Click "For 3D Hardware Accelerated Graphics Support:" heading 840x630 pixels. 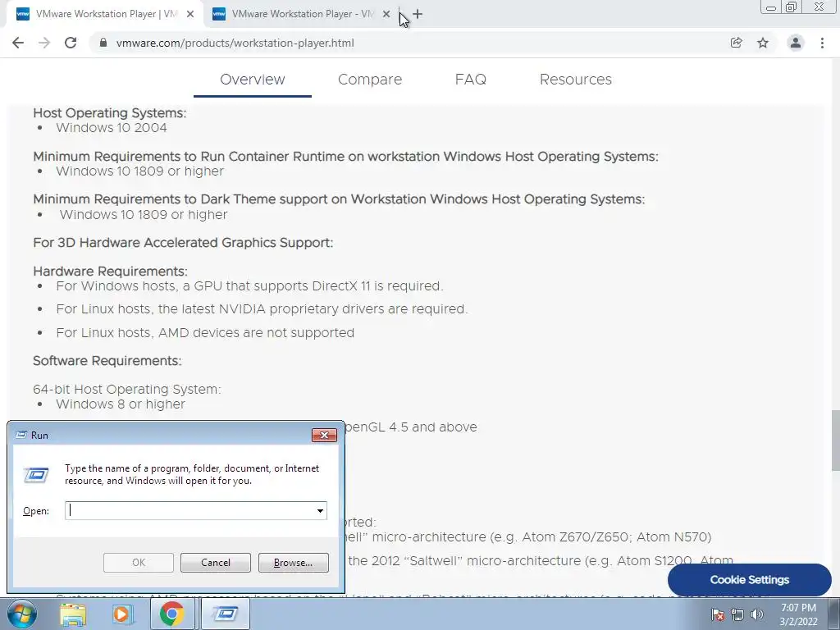(183, 243)
